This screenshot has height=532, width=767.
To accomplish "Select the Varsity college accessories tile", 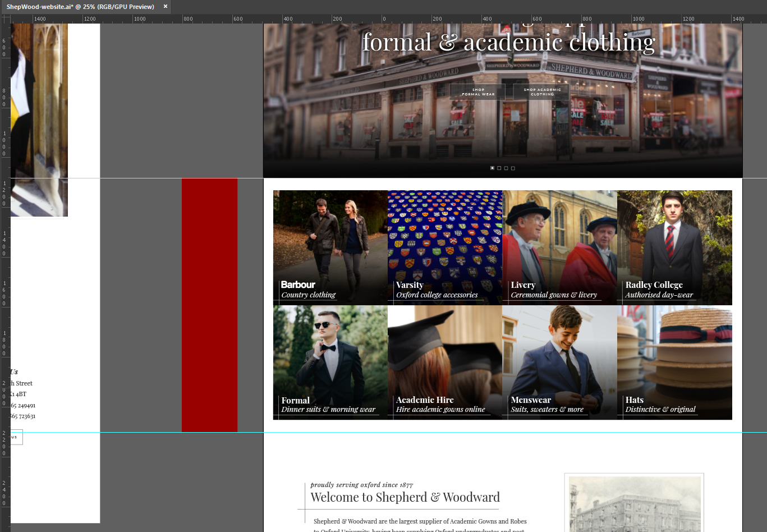I will tap(445, 247).
